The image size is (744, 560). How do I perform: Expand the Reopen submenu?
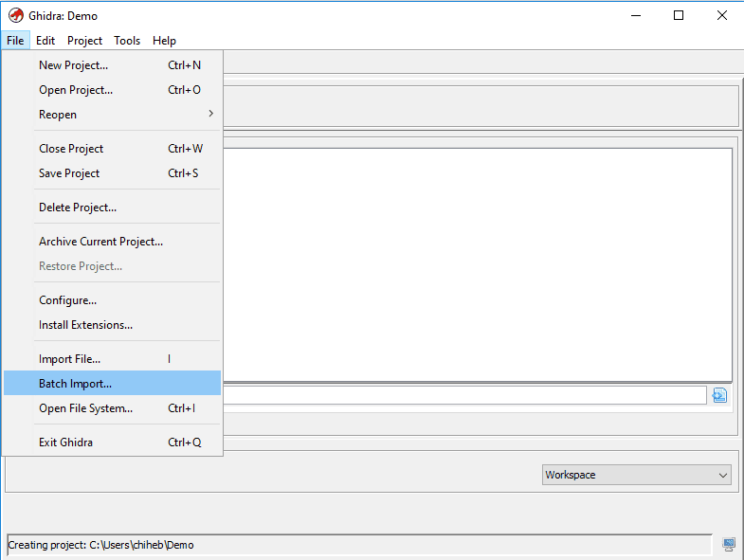click(113, 115)
